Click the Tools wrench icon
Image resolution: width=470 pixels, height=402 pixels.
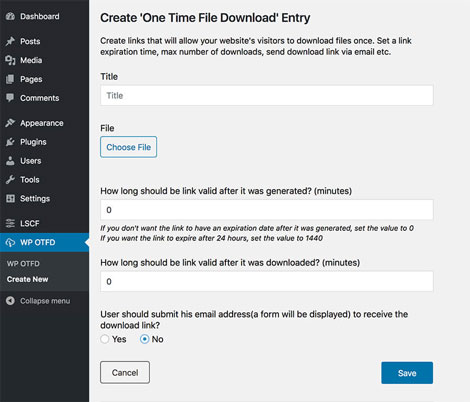(10, 179)
